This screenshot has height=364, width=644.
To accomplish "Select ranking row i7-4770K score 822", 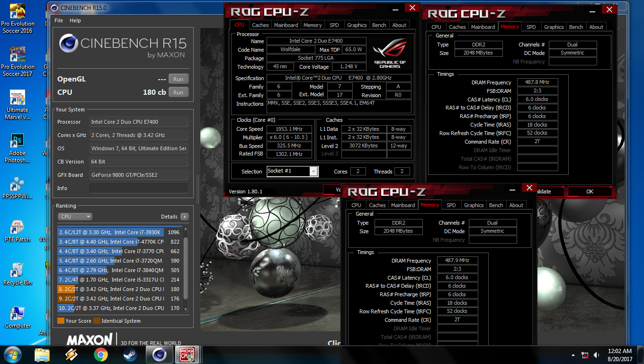I will [x=119, y=242].
